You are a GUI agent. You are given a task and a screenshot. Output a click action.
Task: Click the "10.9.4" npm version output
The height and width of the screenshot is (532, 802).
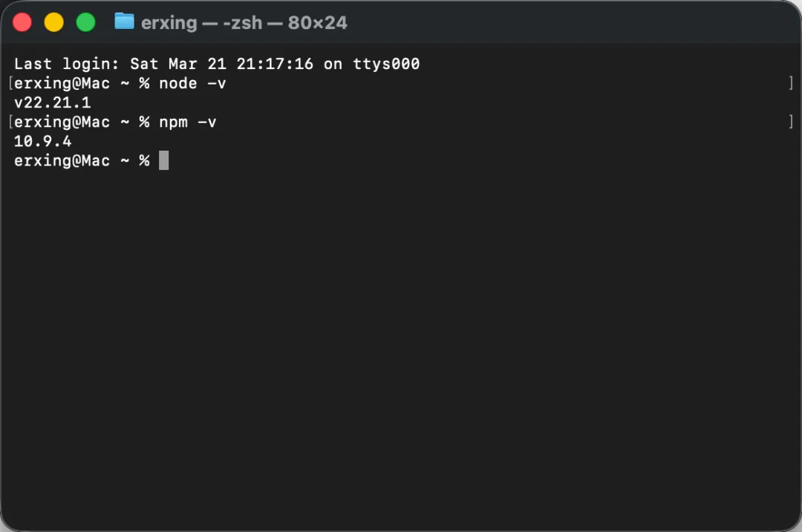[43, 142]
